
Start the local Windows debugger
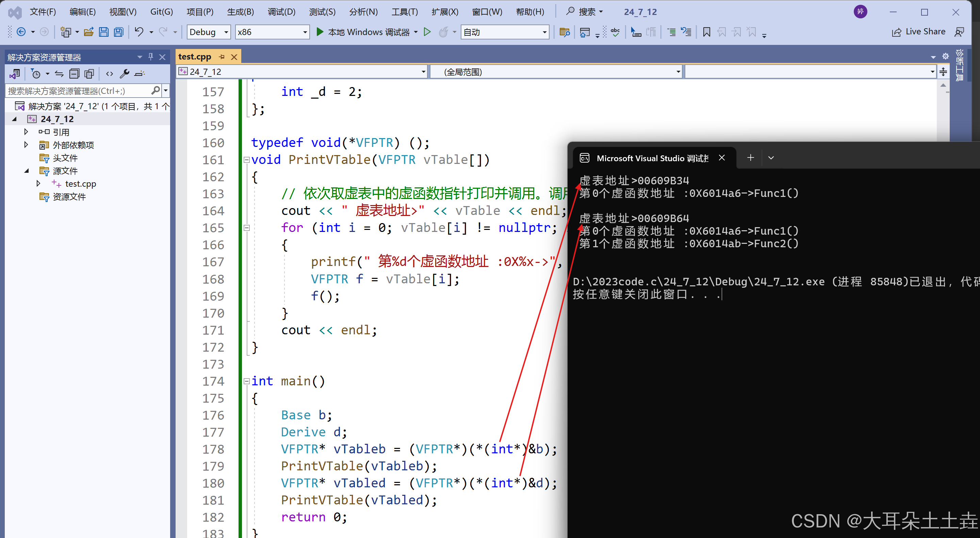pyautogui.click(x=320, y=32)
